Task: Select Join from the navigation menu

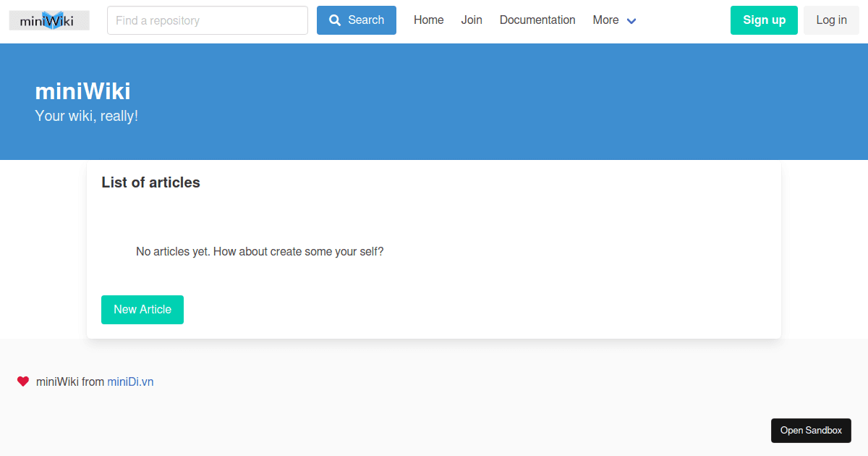Action: click(x=472, y=20)
